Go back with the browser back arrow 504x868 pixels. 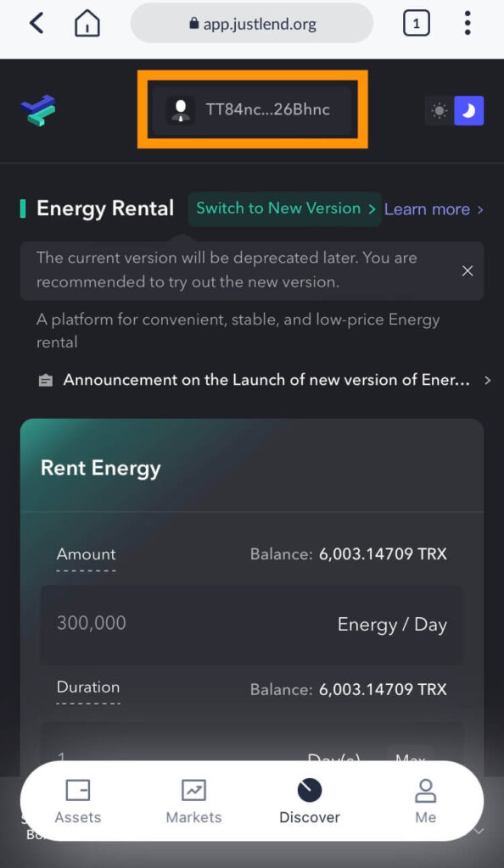click(36, 24)
